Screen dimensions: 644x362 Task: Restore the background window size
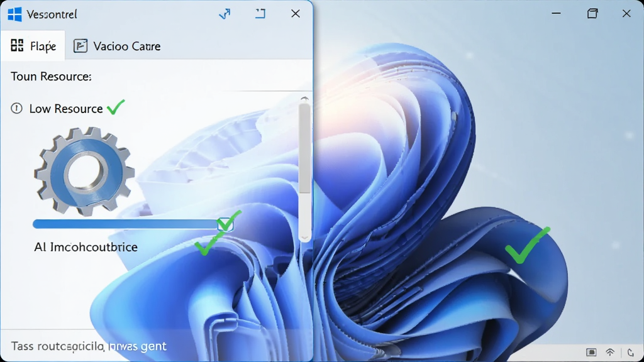point(592,14)
